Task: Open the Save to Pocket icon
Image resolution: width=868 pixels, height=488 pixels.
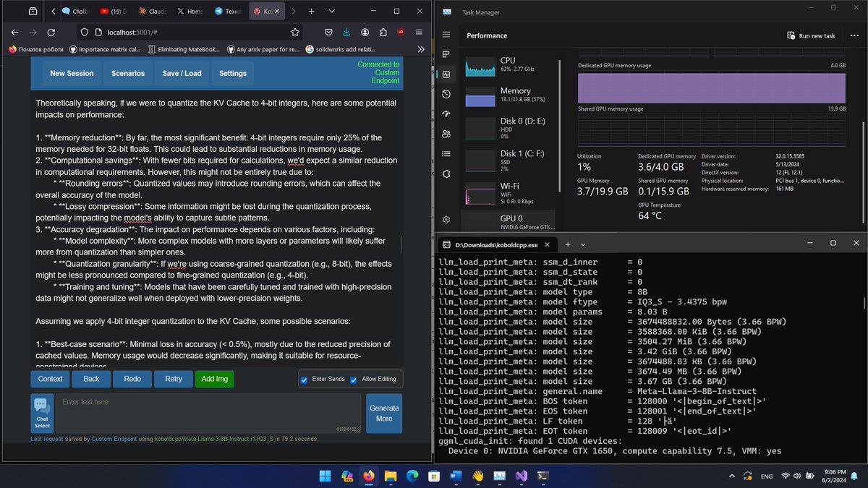Action: pos(328,33)
